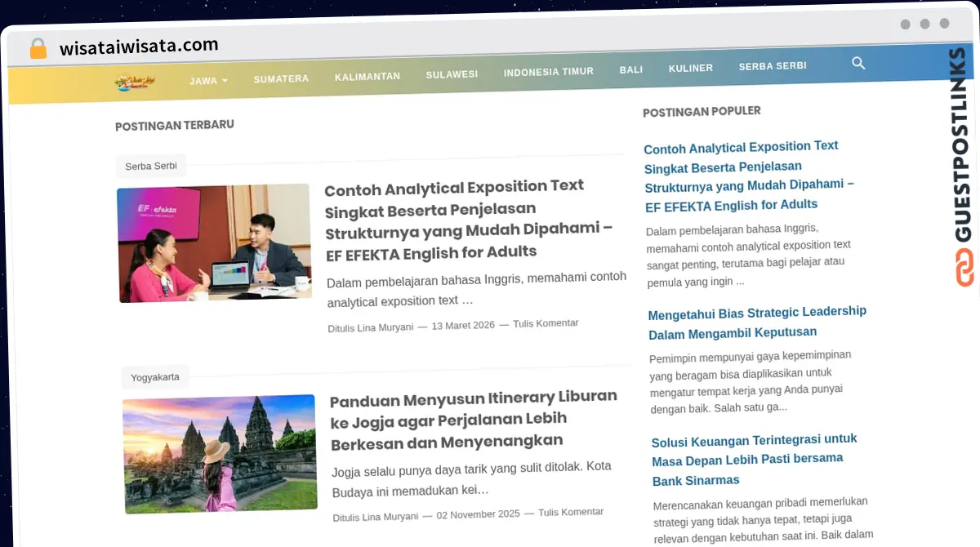Open the Prambanan temple article thumbnail

pos(220,454)
